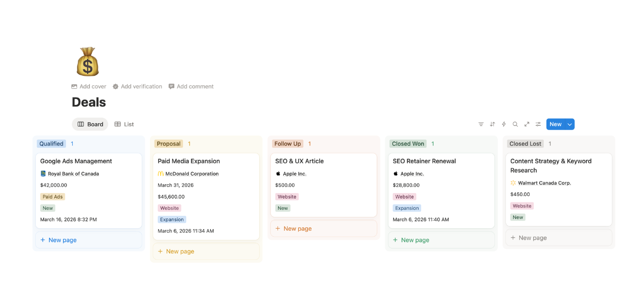Image resolution: width=644 pixels, height=297 pixels.
Task: Switch to the Board view tab
Action: 90,124
